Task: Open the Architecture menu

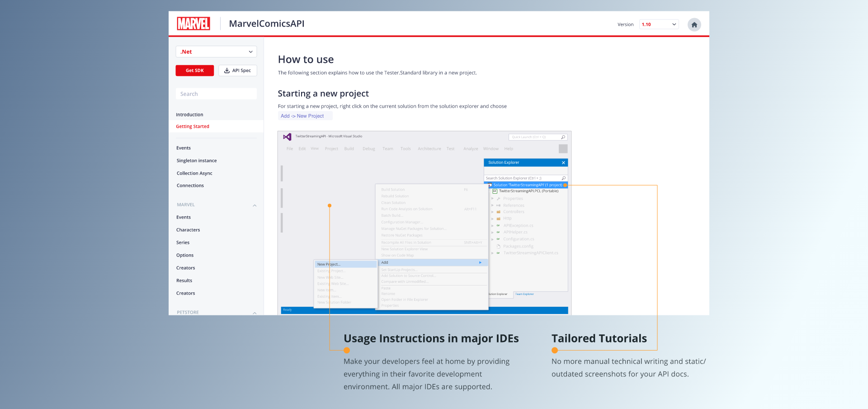Action: (429, 149)
